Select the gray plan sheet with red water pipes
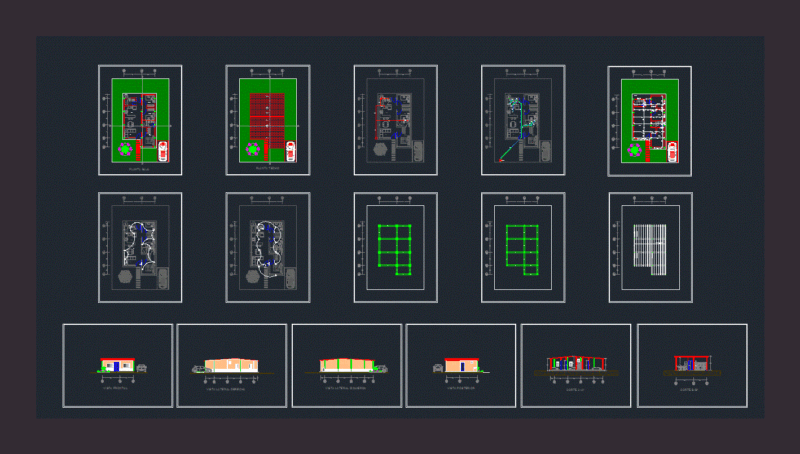 (395, 120)
